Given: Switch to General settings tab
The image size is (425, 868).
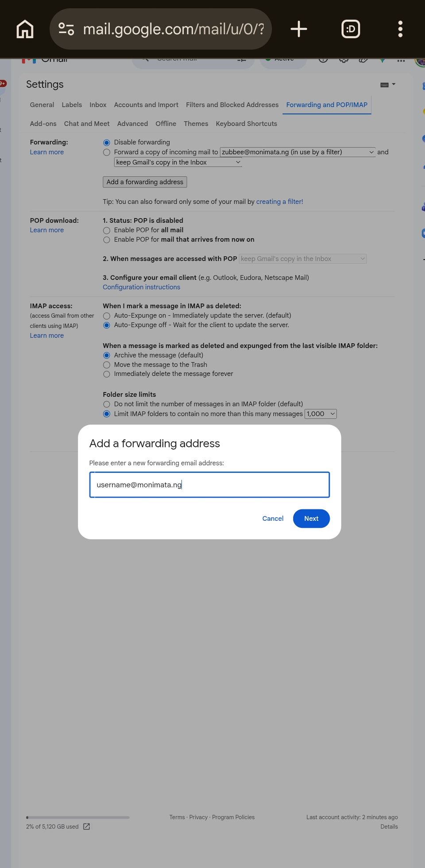Looking at the screenshot, I should click(42, 105).
